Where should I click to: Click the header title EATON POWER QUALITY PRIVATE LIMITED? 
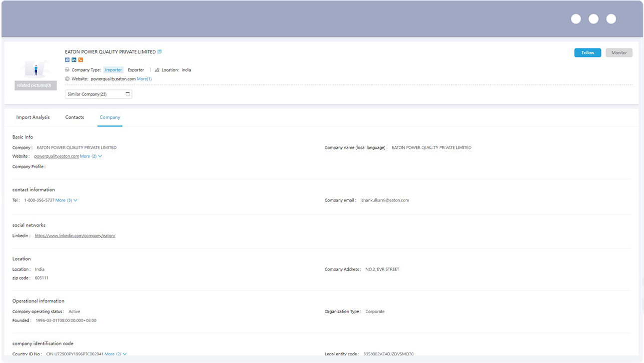110,52
